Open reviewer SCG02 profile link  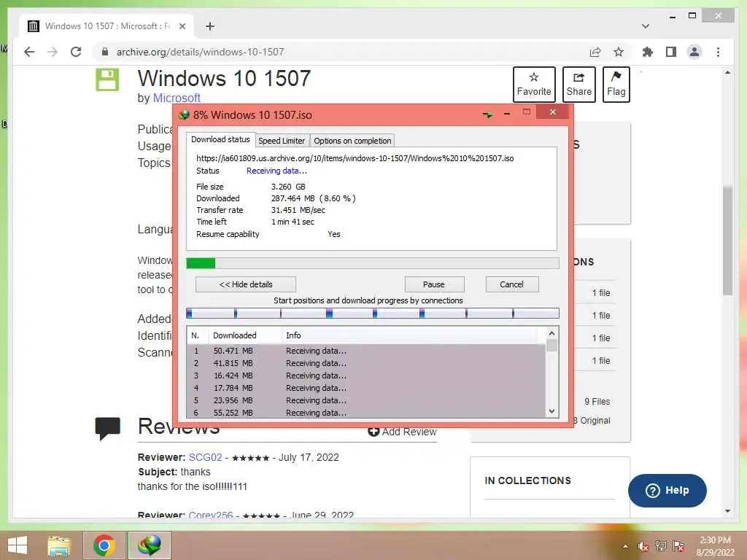coord(205,457)
